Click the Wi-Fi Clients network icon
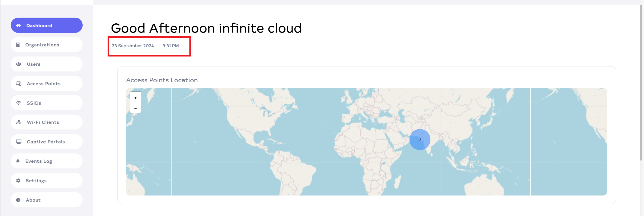The width and height of the screenshot is (644, 216). tap(19, 122)
